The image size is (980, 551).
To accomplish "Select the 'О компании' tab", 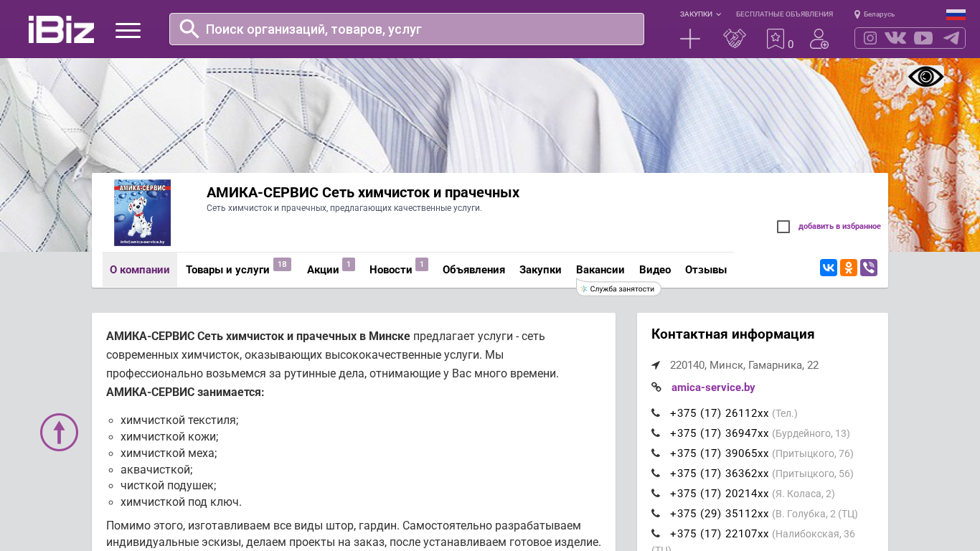I will click(x=140, y=270).
